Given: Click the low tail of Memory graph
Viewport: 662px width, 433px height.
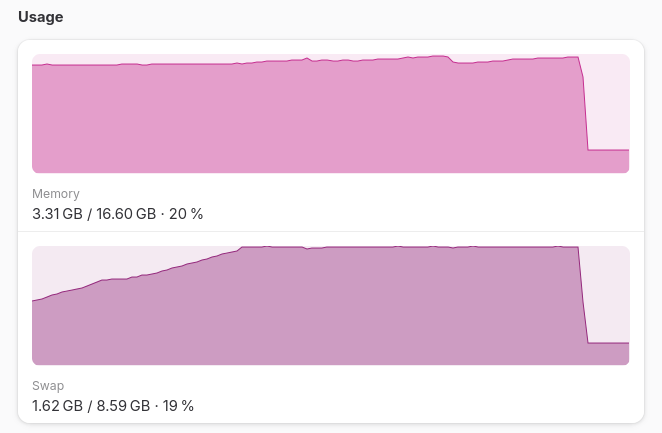Looking at the screenshot, I should pyautogui.click(x=608, y=161).
